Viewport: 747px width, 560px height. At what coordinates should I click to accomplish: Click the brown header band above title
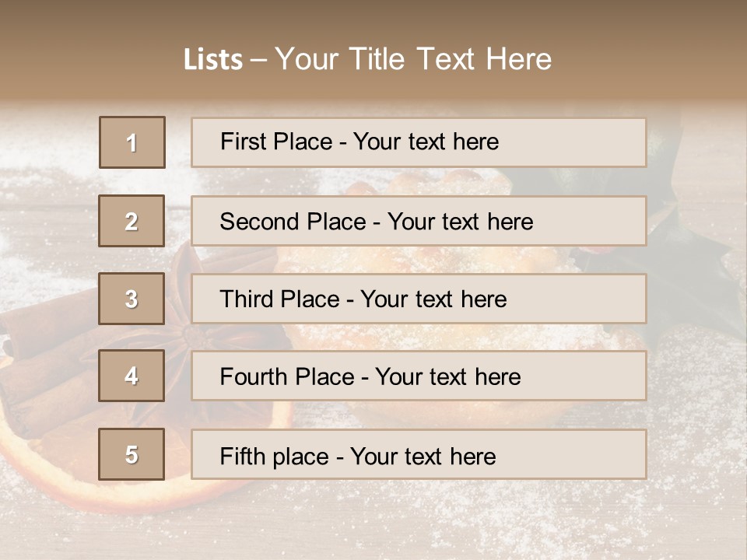click(x=373, y=19)
